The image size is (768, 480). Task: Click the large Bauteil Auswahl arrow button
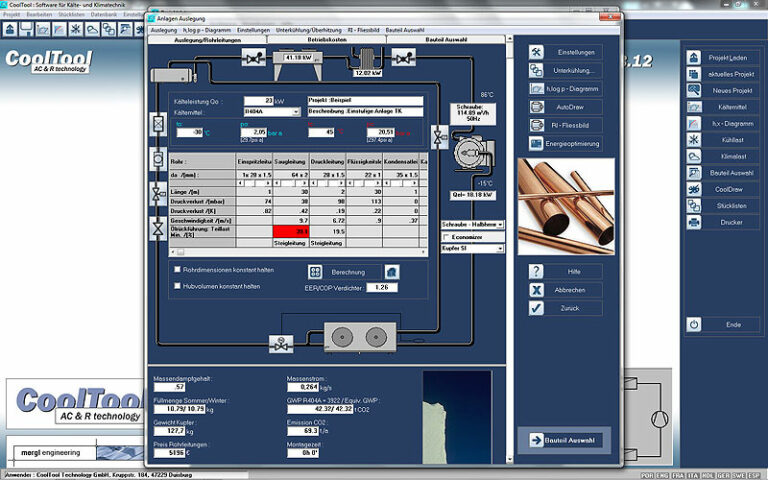click(564, 440)
